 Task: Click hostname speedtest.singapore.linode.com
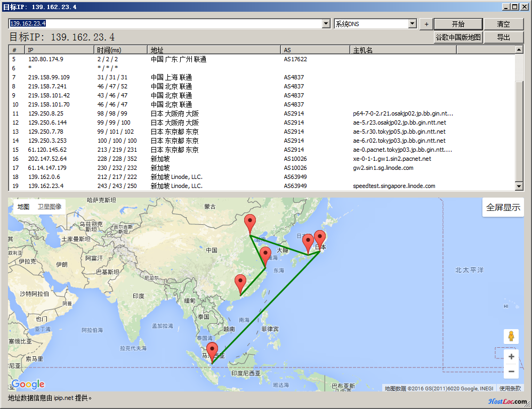tap(394, 186)
